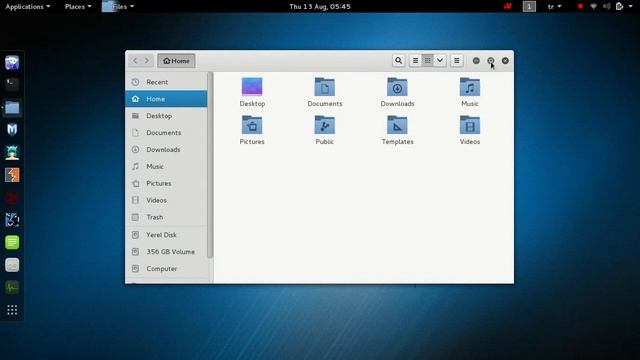Switch to icon grid view
The width and height of the screenshot is (640, 360).
pos(427,60)
